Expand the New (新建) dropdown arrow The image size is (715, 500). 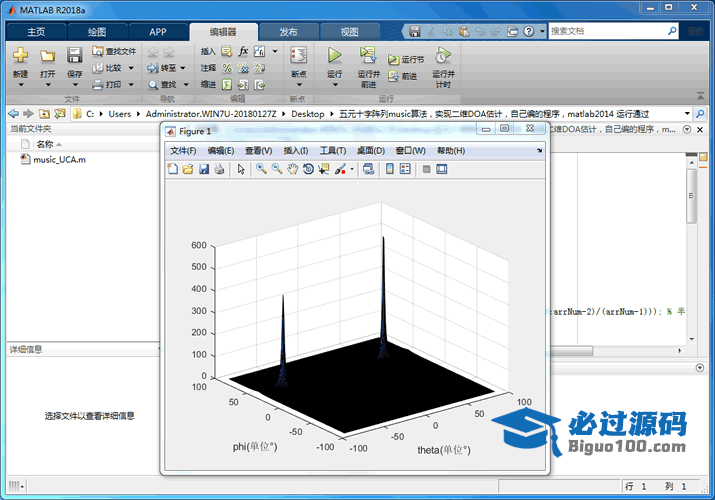click(21, 85)
